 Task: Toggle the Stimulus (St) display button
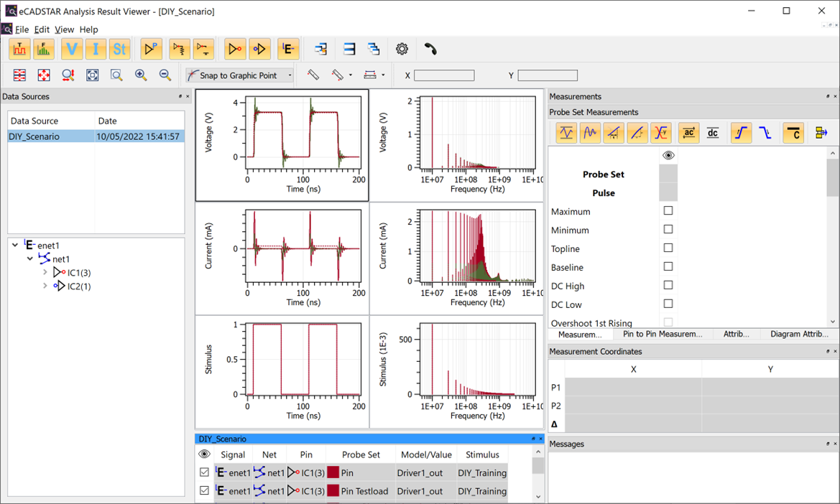tap(119, 50)
